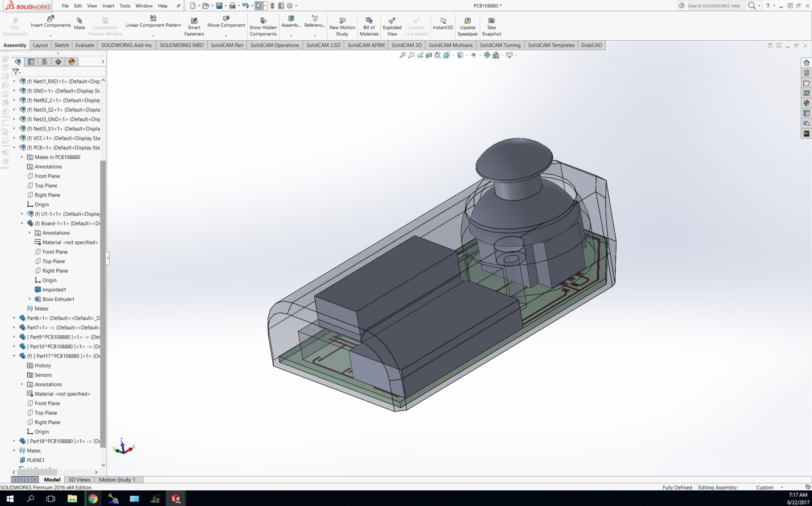Screen dimensions: 812x506
Task: Click Show Hidden Components
Action: pos(263,25)
